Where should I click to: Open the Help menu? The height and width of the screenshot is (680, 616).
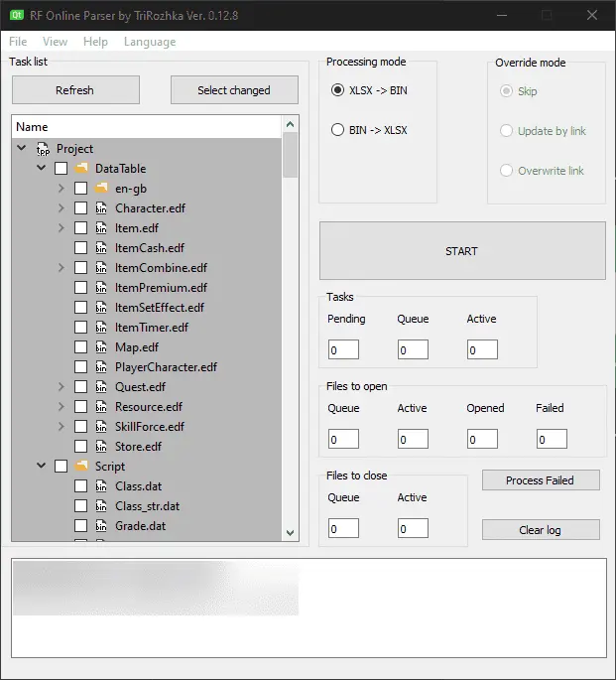pyautogui.click(x=95, y=42)
